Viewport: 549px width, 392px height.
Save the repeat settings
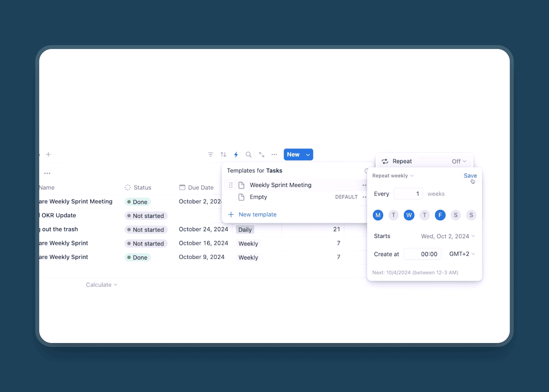pos(470,176)
